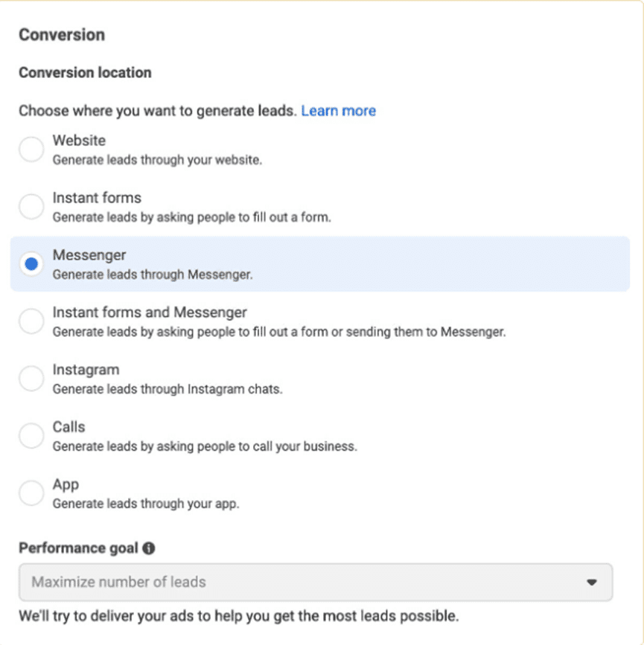Viewport: 644px width, 645px height.
Task: Click the info icon beside Performance goal
Action: [x=149, y=549]
